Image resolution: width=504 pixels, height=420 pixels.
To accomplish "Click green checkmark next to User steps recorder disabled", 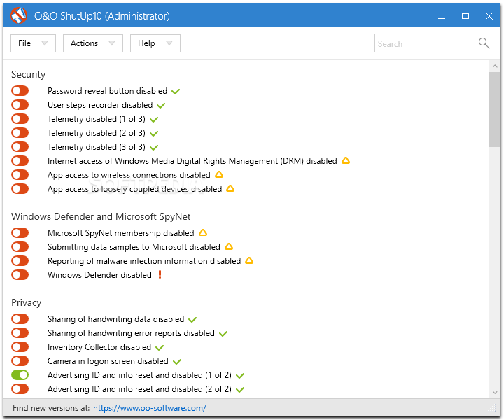I will [161, 106].
